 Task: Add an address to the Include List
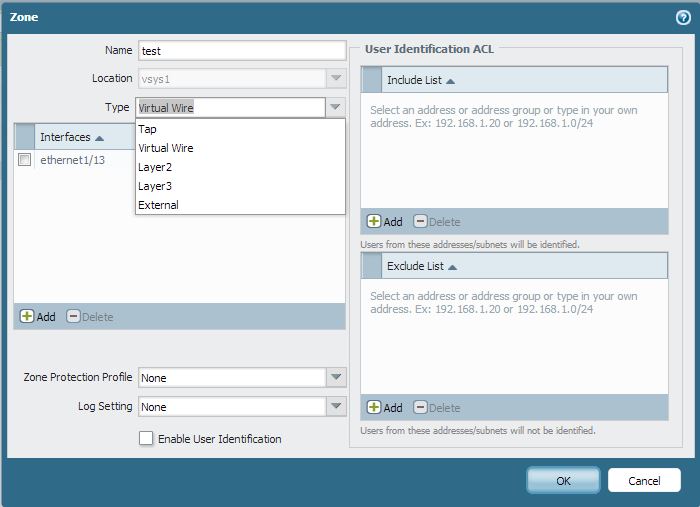(385, 222)
